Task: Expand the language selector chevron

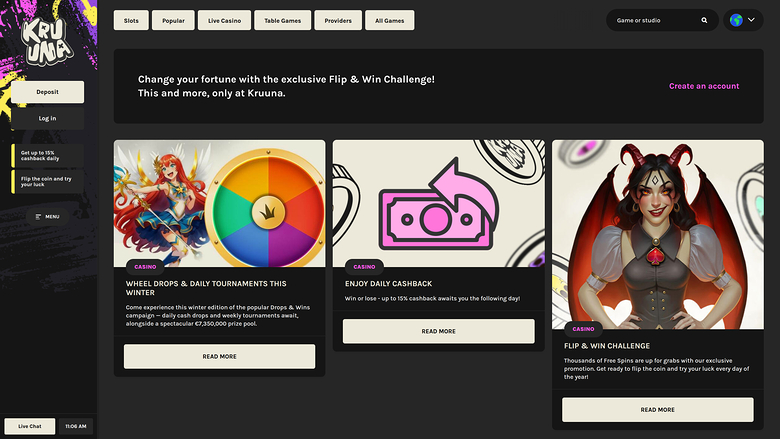Action: click(x=753, y=20)
